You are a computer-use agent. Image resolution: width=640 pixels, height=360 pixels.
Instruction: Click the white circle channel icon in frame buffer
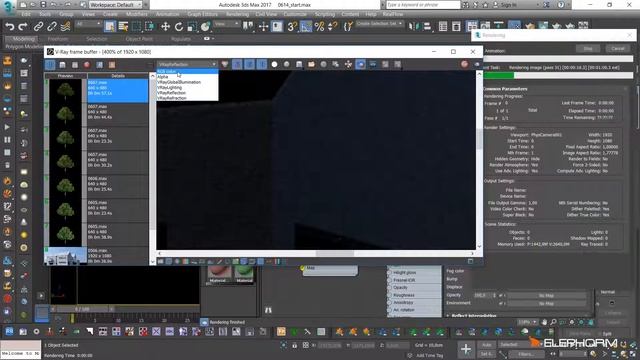pos(274,64)
